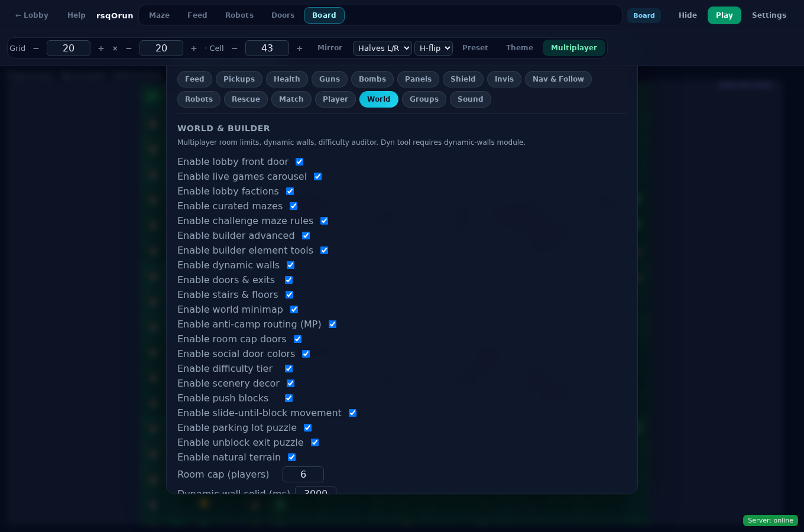804x532 pixels.
Task: Toggle Enable dynamic walls checkbox
Action: [x=290, y=265]
